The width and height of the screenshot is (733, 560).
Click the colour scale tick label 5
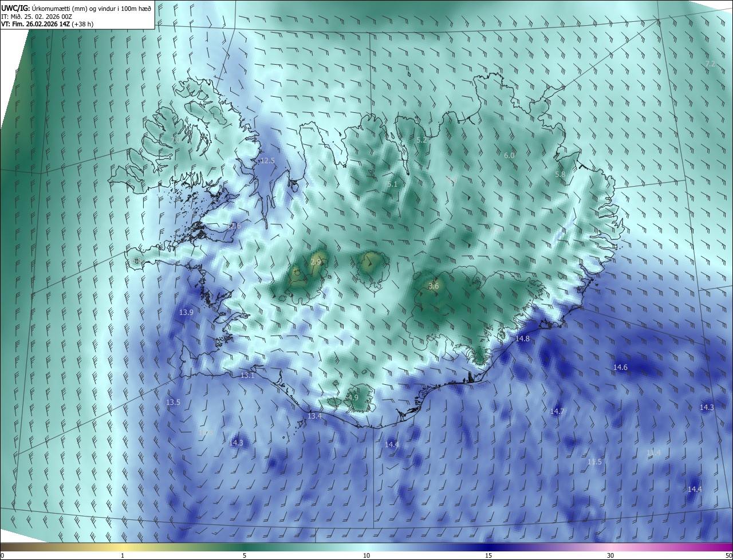pyautogui.click(x=245, y=556)
